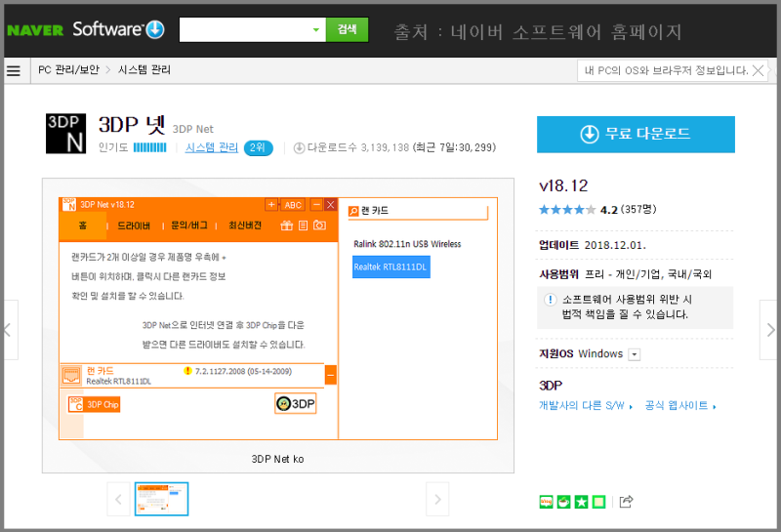Show next screenshot with right side arrow
The width and height of the screenshot is (781, 532).
point(769,330)
